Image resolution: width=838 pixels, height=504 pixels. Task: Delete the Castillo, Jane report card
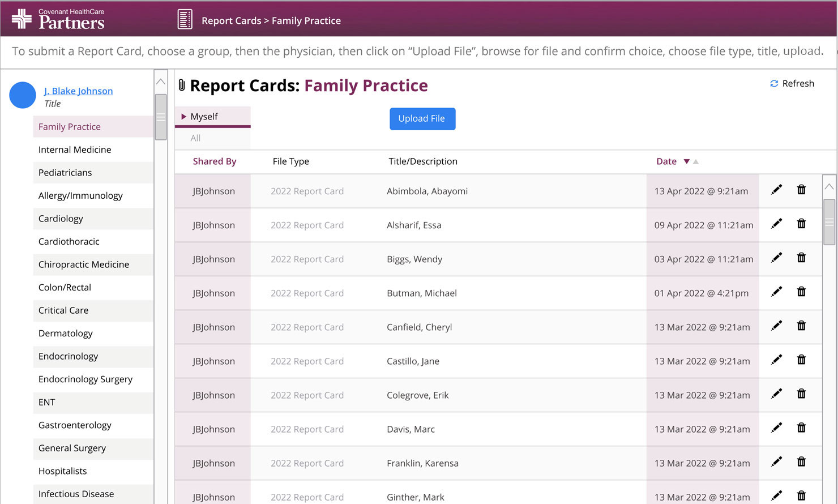801,360
